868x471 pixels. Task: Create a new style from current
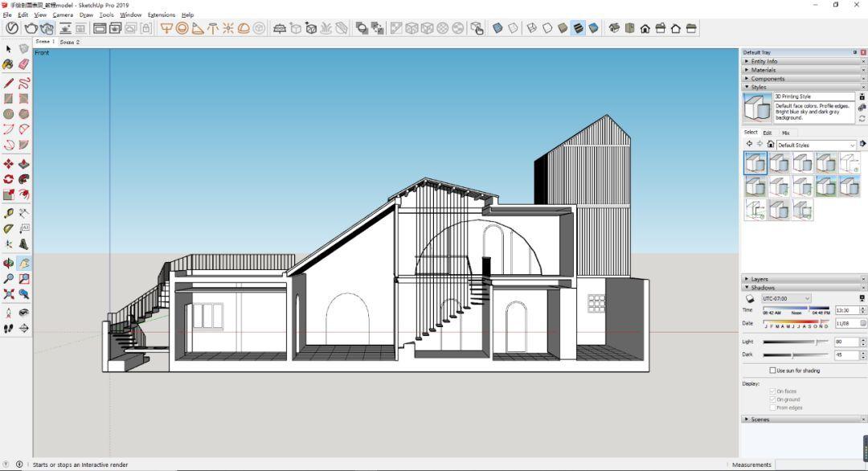(x=862, y=108)
